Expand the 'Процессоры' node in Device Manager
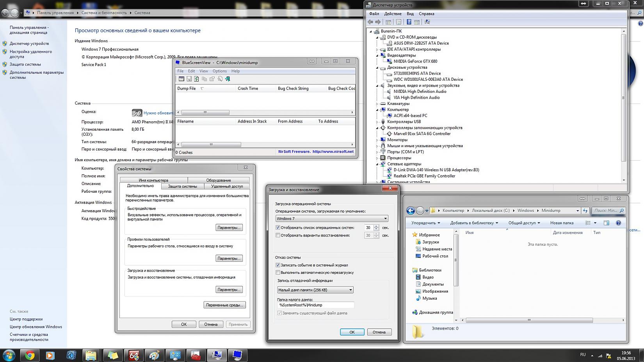This screenshot has height=362, width=644. pyautogui.click(x=377, y=158)
